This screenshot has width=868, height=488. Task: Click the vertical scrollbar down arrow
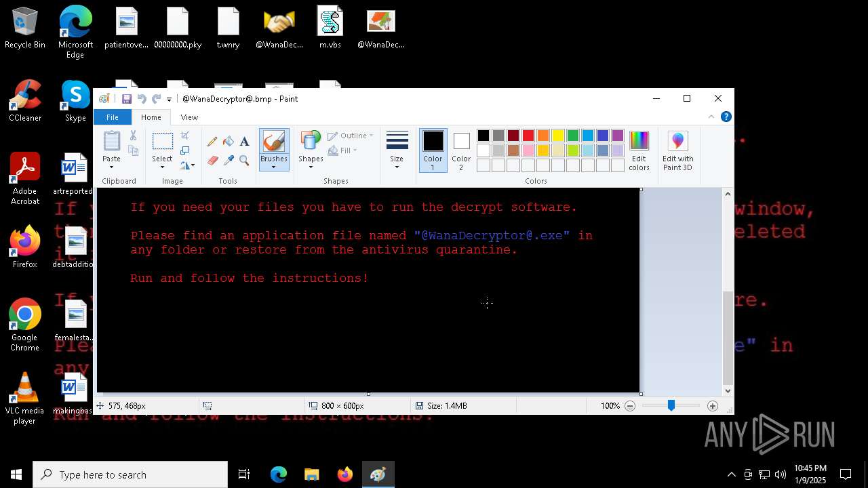pyautogui.click(x=728, y=390)
